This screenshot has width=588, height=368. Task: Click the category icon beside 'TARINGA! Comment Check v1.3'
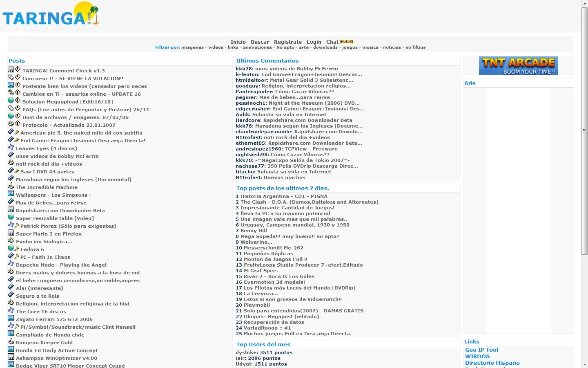click(11, 69)
